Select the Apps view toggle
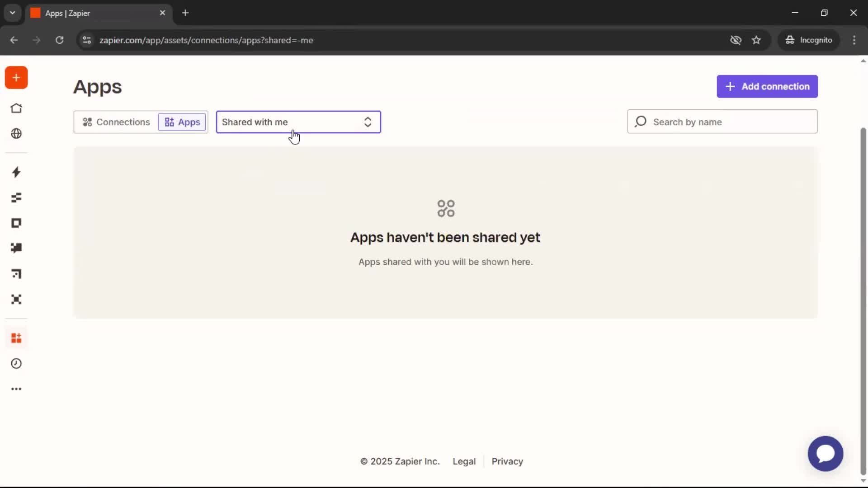Viewport: 868px width, 488px height. (x=182, y=122)
